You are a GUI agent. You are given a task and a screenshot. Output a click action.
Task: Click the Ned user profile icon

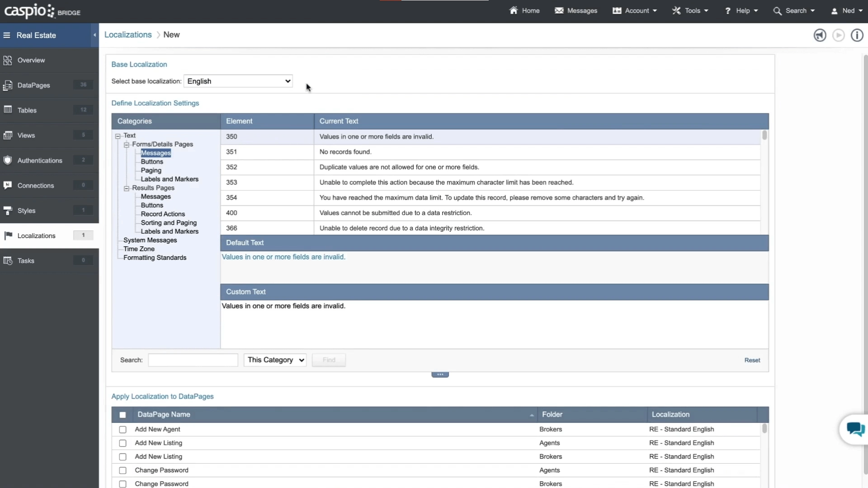pyautogui.click(x=834, y=11)
